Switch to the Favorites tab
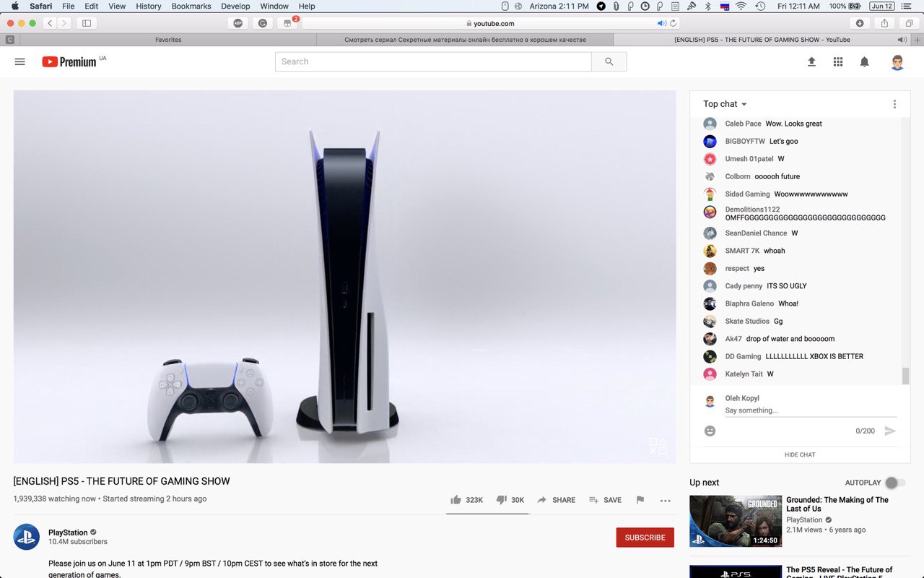Viewport: 924px width, 578px height. pos(168,40)
